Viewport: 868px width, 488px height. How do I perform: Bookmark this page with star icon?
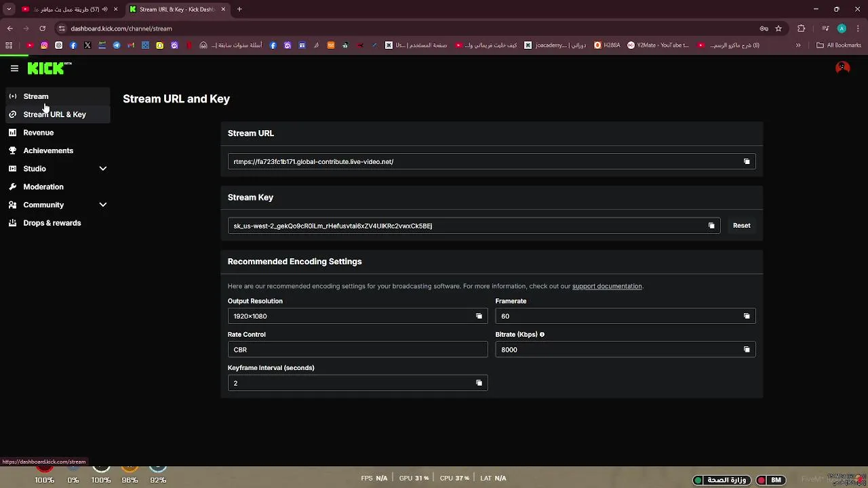point(778,28)
